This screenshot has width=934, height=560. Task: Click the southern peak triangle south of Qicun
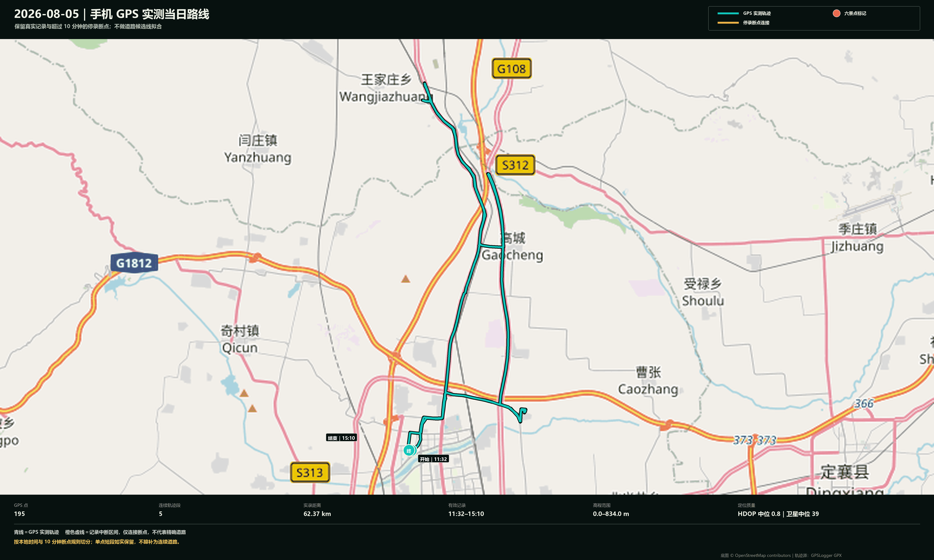pyautogui.click(x=252, y=409)
